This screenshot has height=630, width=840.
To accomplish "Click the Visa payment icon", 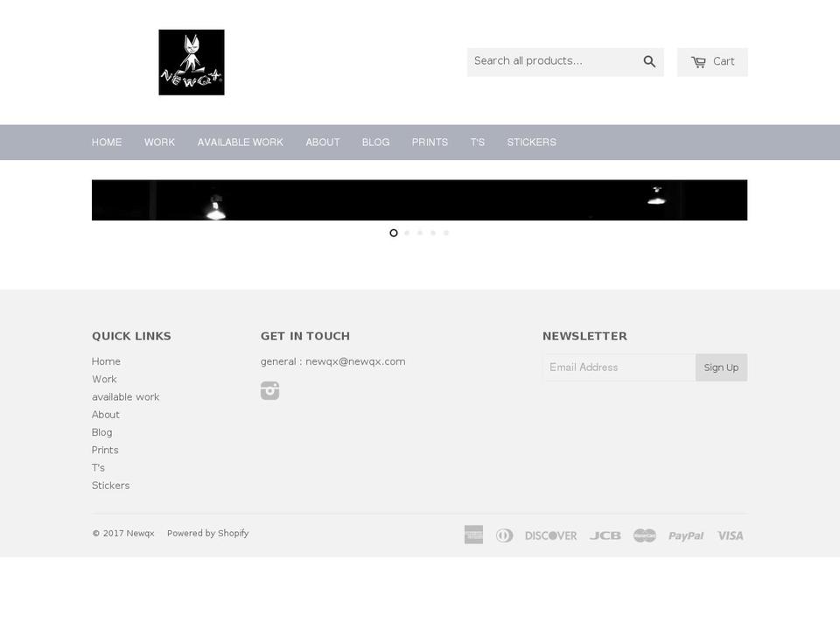I will pyautogui.click(x=730, y=535).
